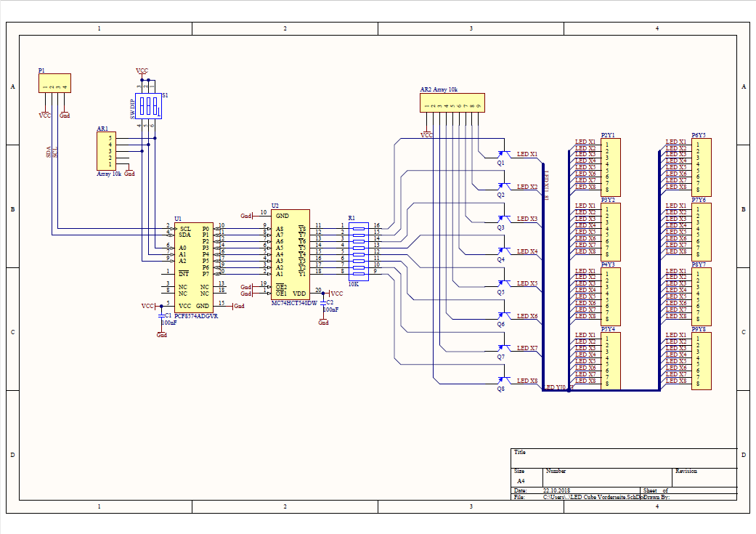Select the AR2 Array 10k component
Screen dimensions: 756x534
click(452, 102)
